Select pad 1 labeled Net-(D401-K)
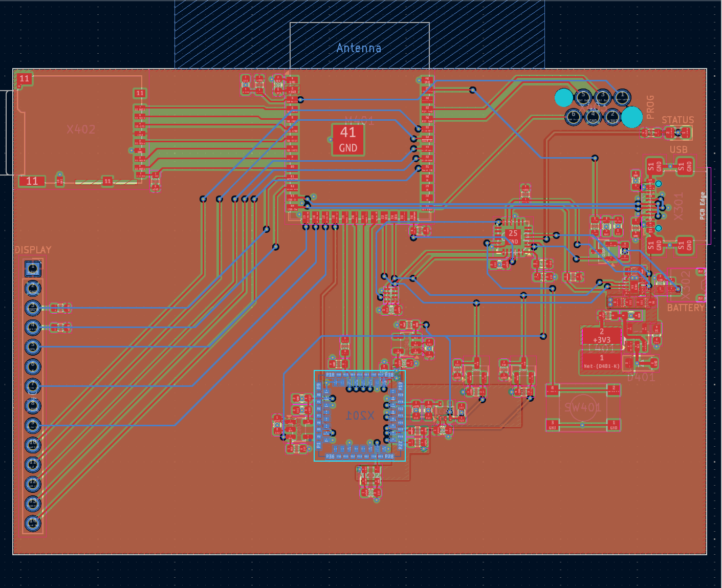Screen dimensions: 722x588 tap(601, 362)
